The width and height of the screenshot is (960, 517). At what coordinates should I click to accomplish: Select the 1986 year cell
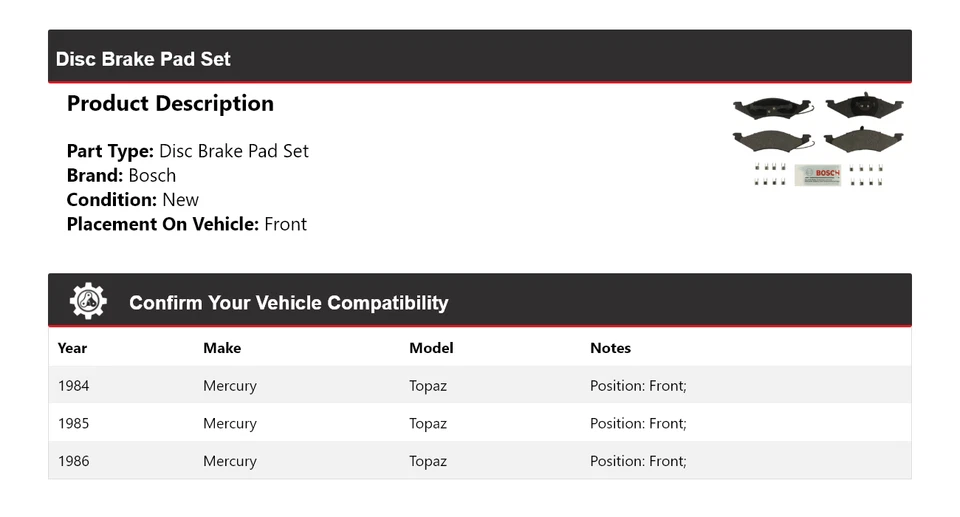(73, 461)
